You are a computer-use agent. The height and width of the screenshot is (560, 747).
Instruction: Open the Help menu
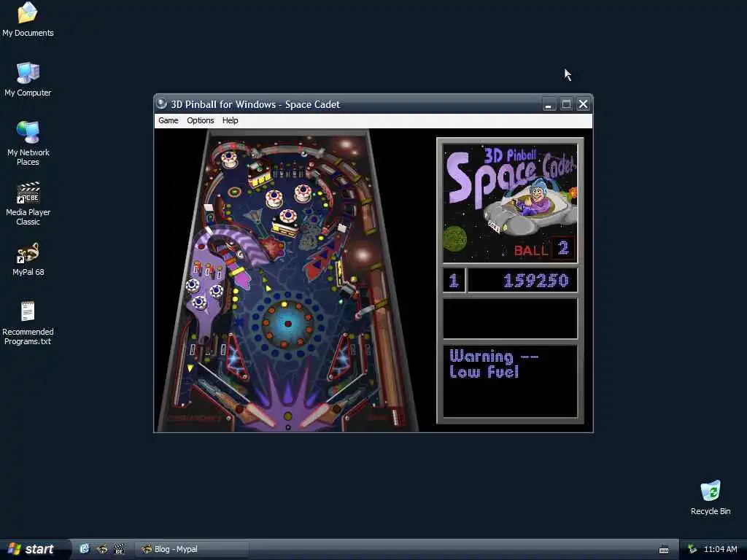(230, 120)
